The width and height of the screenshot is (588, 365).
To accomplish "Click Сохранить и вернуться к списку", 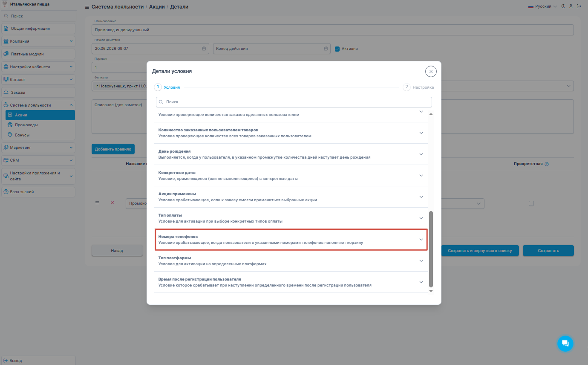I will [x=479, y=251].
